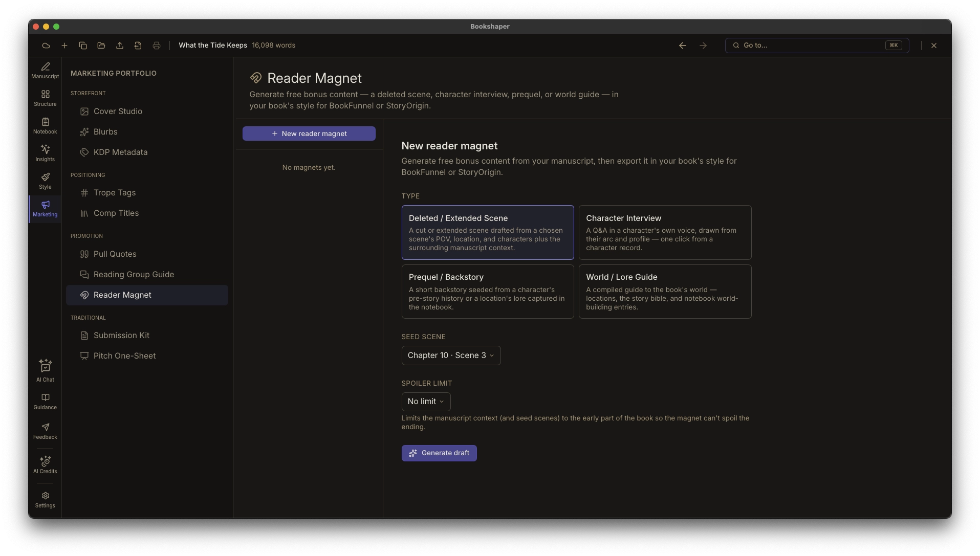Open Submission Kit item
Image resolution: width=980 pixels, height=556 pixels.
[x=147, y=336]
